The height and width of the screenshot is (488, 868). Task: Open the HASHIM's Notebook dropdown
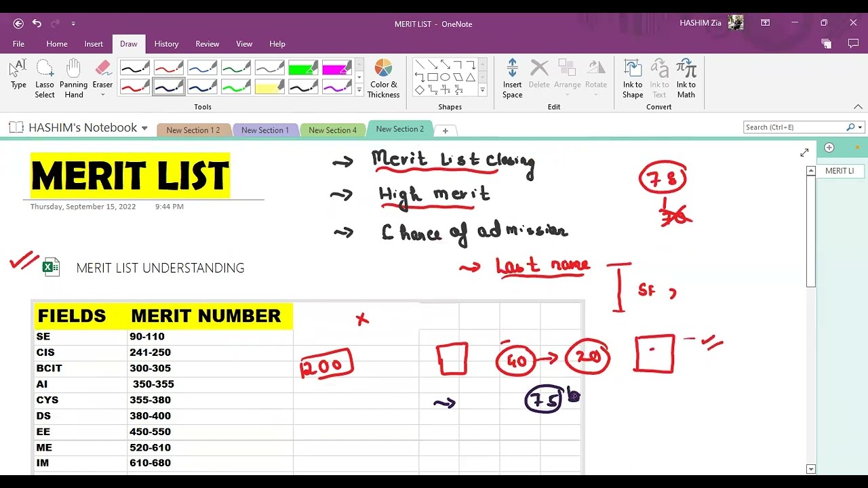pyautogui.click(x=144, y=128)
